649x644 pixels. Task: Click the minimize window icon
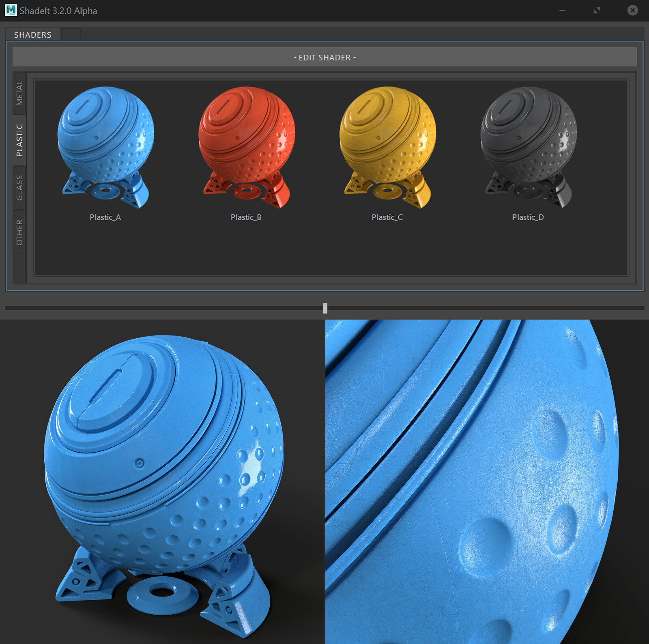(x=562, y=11)
